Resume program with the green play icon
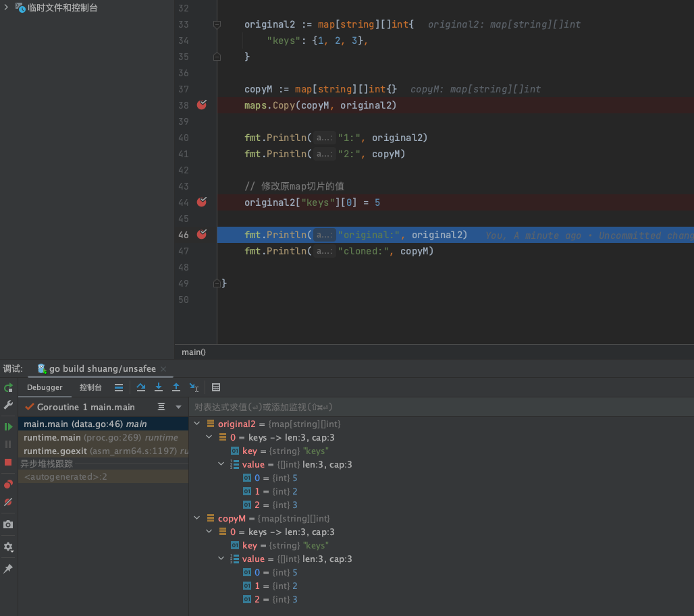The image size is (694, 616). coord(8,426)
